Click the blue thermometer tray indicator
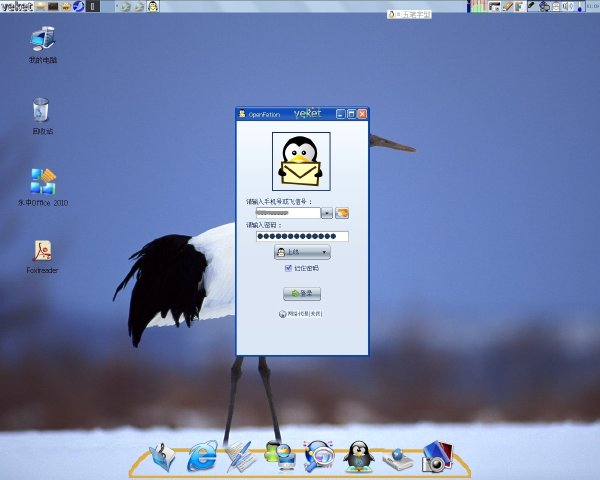This screenshot has height=480, width=600. [x=580, y=7]
